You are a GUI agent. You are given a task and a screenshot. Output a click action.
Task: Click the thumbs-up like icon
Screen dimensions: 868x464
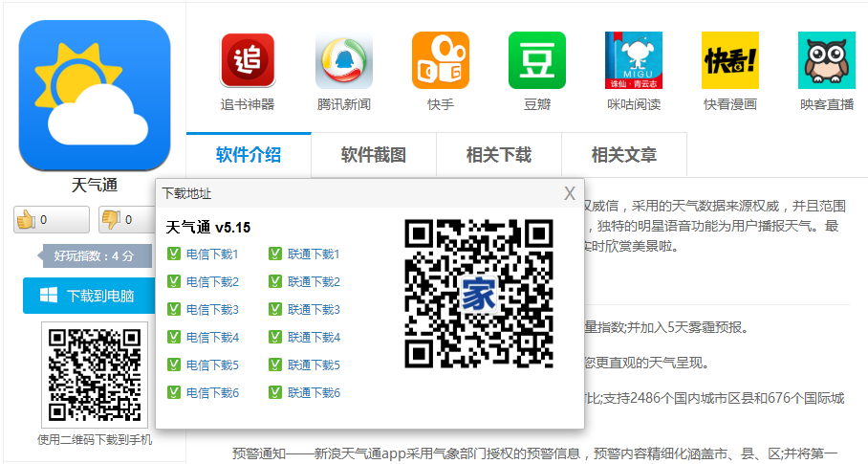(26, 220)
